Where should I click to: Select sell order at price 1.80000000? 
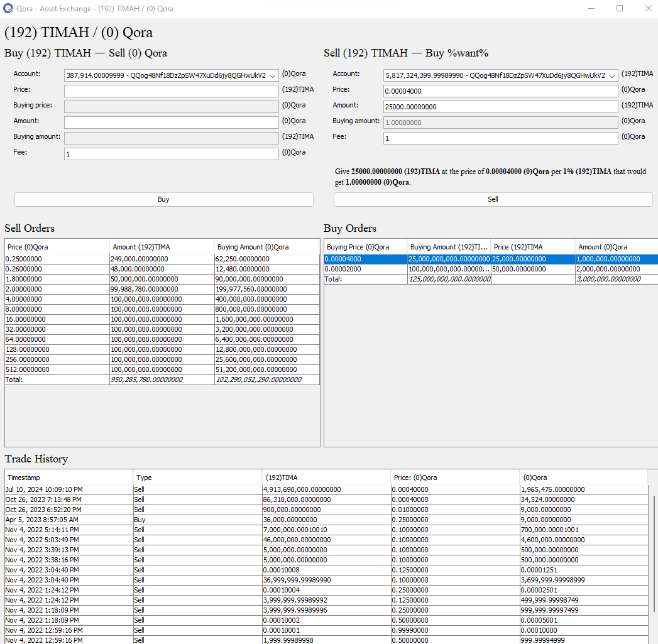pos(162,280)
